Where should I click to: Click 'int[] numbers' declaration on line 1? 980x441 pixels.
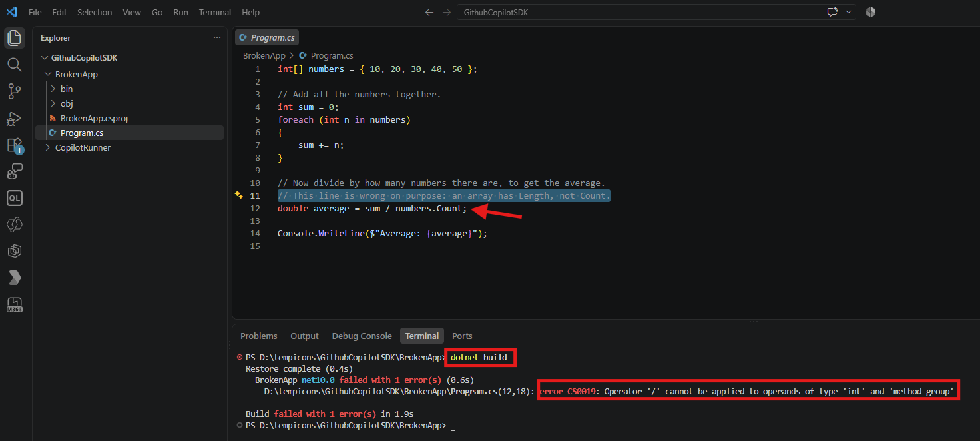(311, 69)
